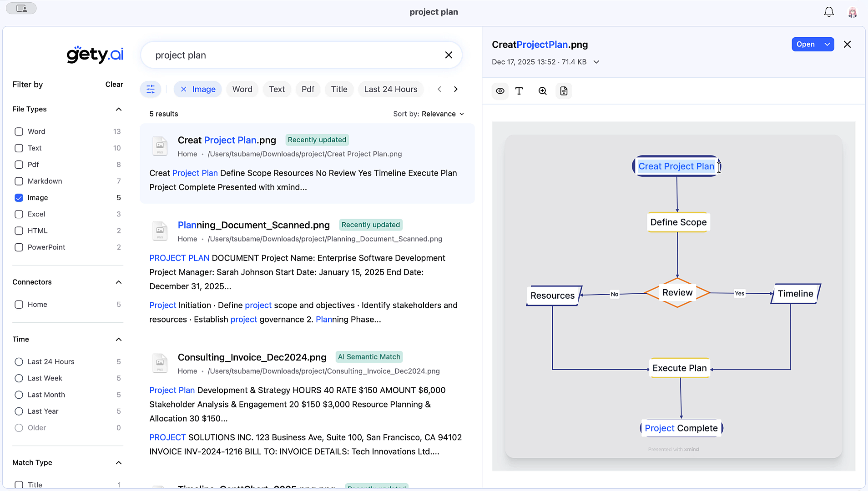
Task: Check the Home connector checkbox
Action: (x=19, y=305)
